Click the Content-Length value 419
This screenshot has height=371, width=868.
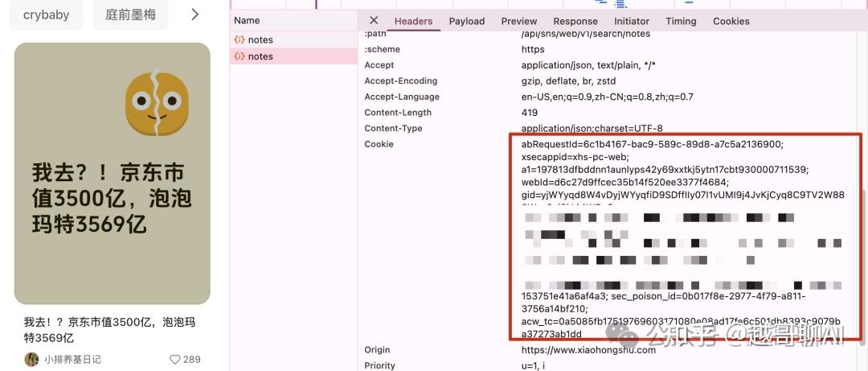tap(529, 113)
